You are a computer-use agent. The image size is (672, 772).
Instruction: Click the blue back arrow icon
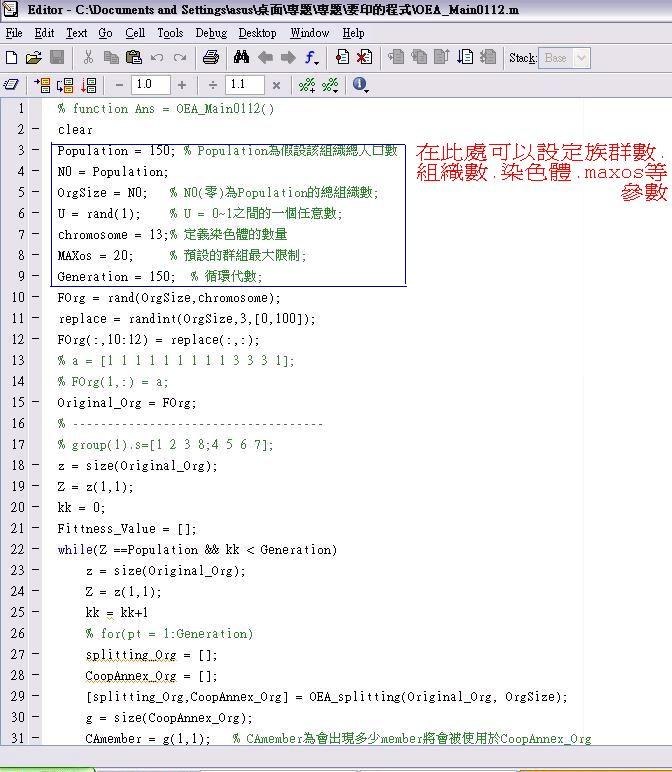coord(265,58)
